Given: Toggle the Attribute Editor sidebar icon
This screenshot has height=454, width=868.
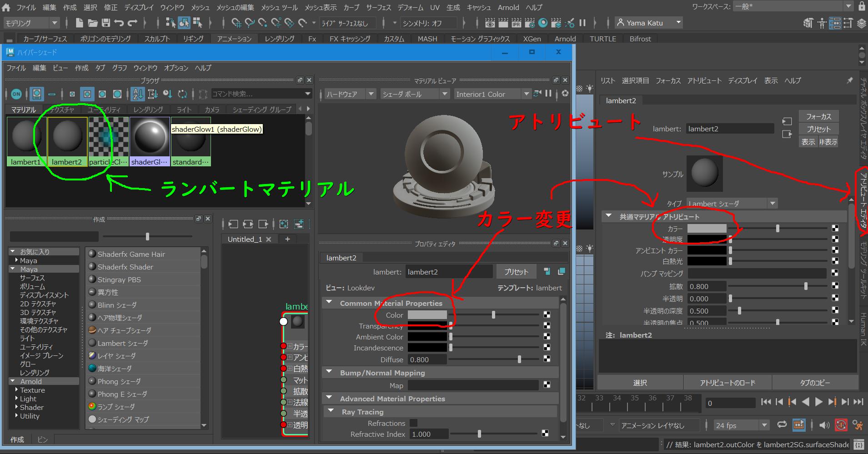Looking at the screenshot, I should (x=835, y=23).
